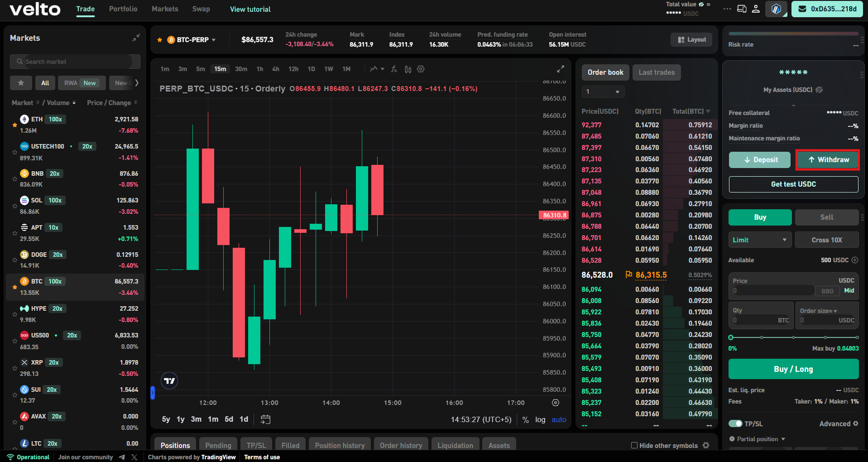Click the positions settings gear beside Hide other symbols

tap(706, 445)
